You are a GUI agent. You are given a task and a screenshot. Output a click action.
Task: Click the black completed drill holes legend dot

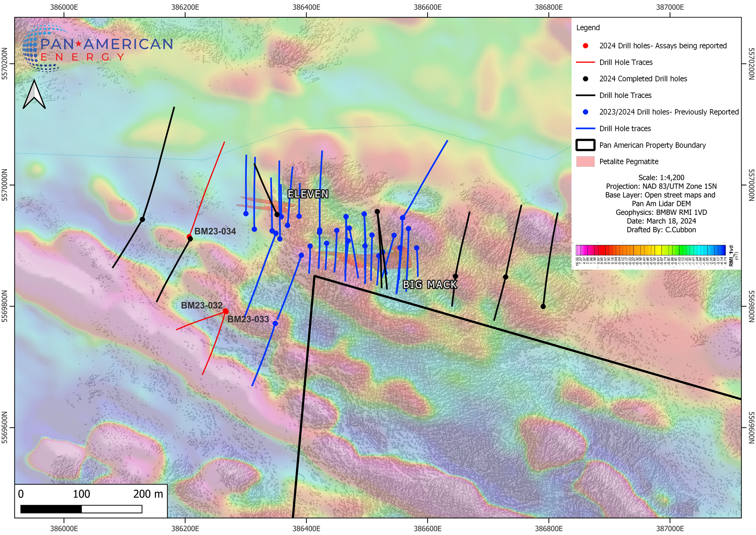[585, 79]
